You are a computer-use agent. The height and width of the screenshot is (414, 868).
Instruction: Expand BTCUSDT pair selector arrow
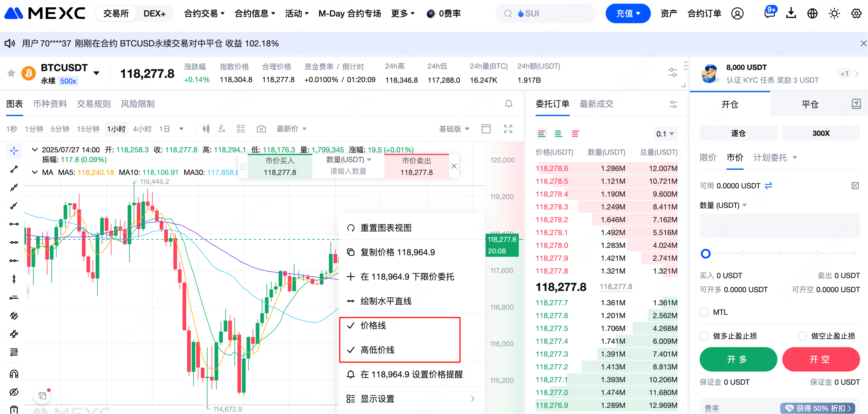(x=96, y=73)
